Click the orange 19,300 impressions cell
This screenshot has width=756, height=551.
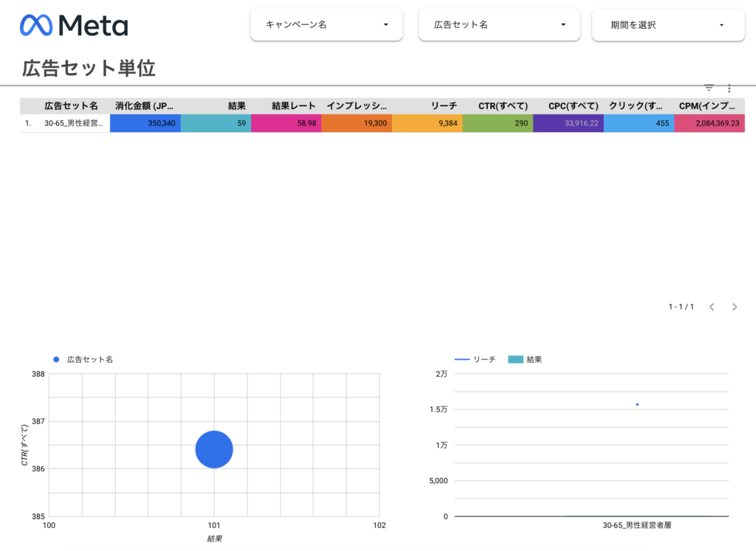tap(357, 123)
